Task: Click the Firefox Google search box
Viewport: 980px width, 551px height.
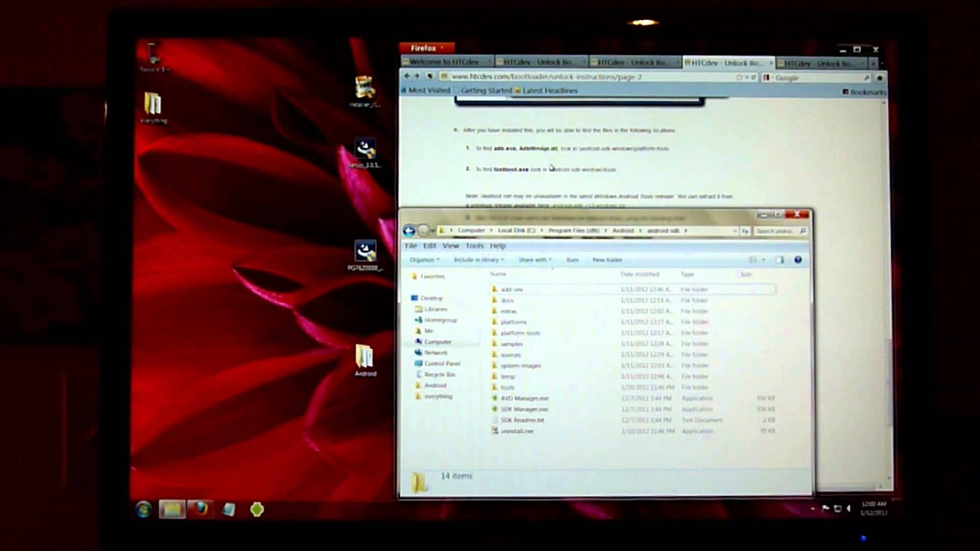Action: (816, 77)
